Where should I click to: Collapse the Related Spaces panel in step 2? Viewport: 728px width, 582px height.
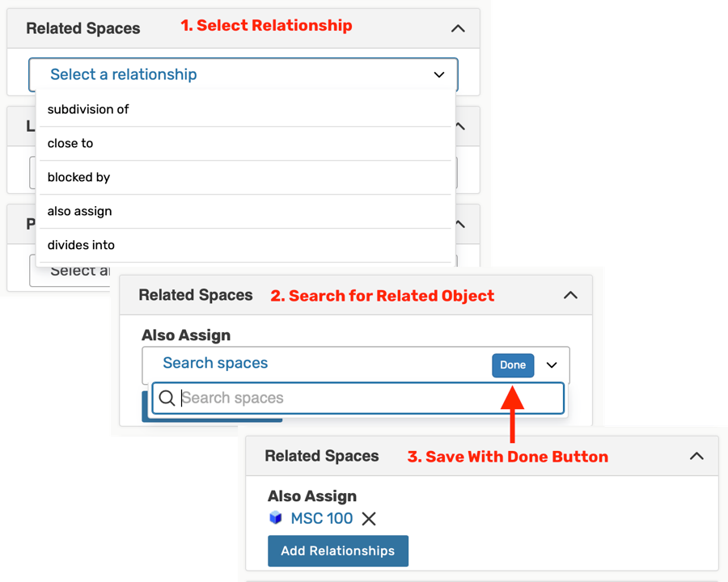tap(570, 295)
